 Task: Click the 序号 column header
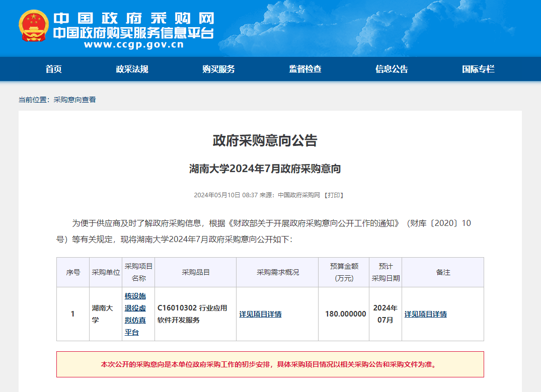click(x=73, y=272)
